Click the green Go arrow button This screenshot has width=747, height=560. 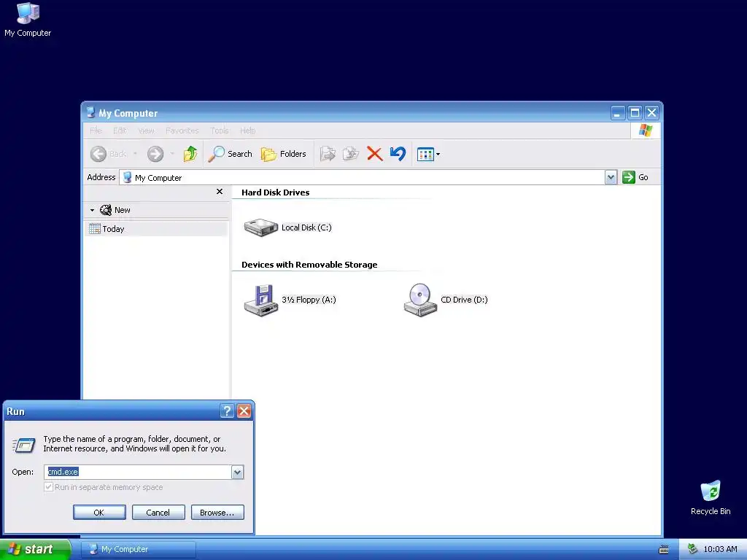629,177
